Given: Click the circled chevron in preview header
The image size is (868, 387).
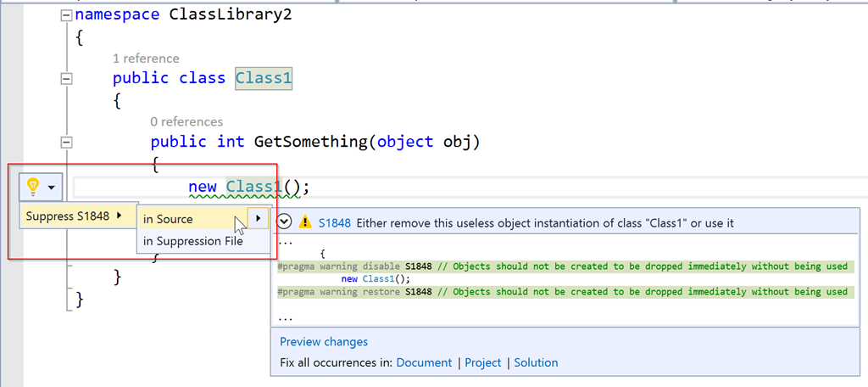Looking at the screenshot, I should coord(285,222).
